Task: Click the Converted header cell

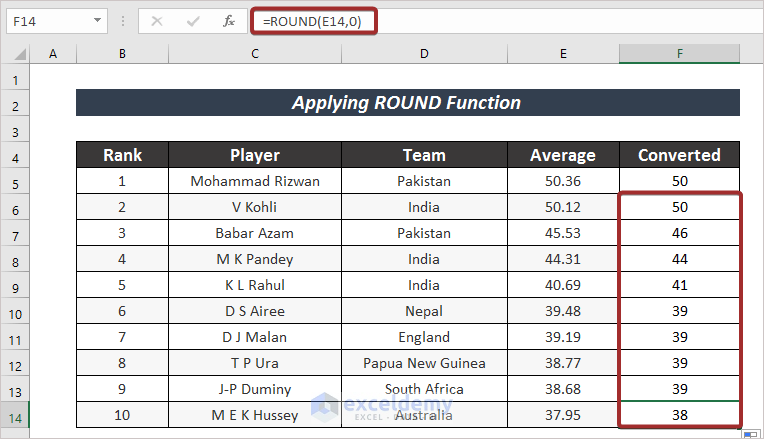Action: (679, 155)
